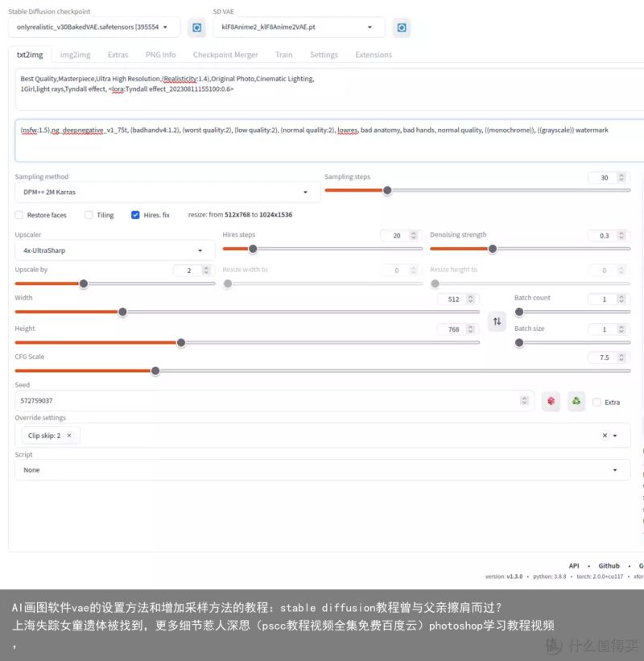The width and height of the screenshot is (644, 661).
Task: Adjust the Seed field stepper arrows
Action: (x=524, y=400)
